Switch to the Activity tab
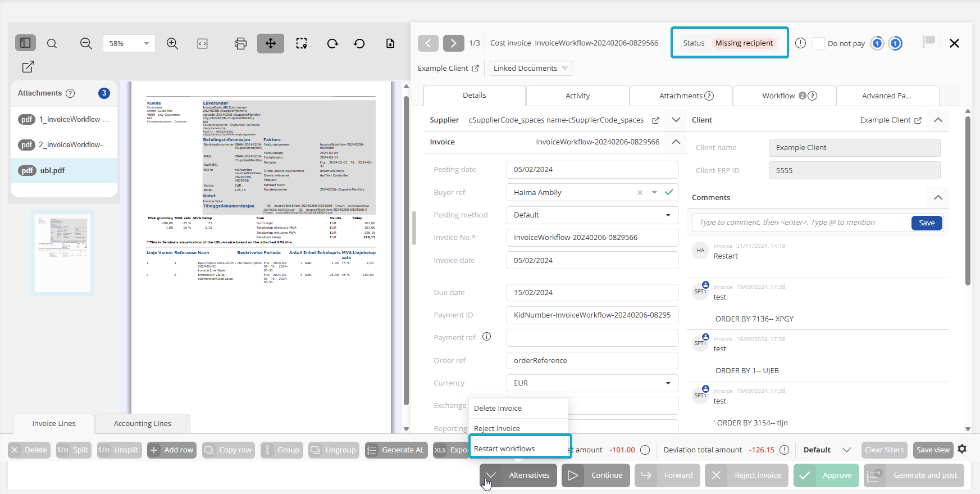The image size is (980, 494). (x=577, y=96)
